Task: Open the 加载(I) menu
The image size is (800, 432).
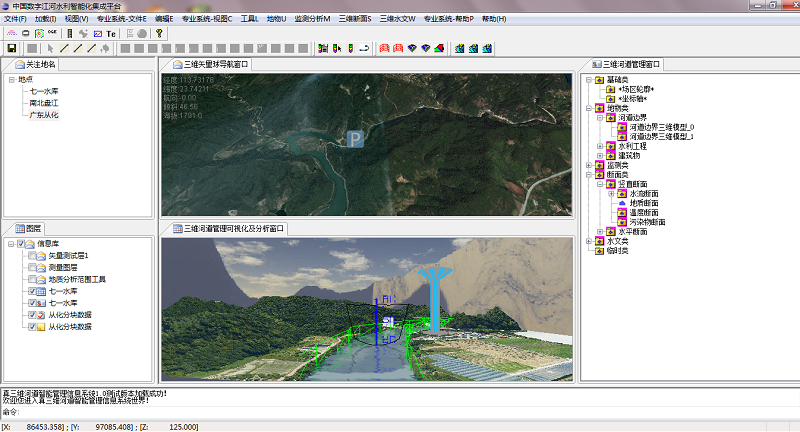Action: point(45,19)
